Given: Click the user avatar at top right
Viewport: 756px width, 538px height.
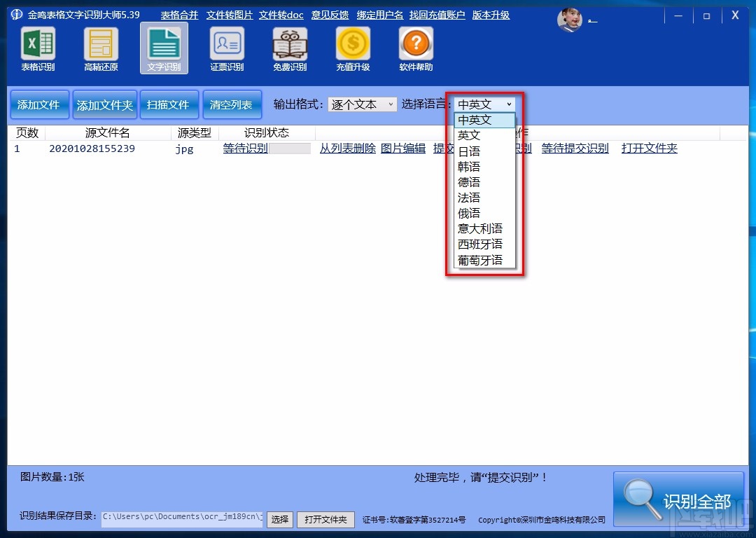Looking at the screenshot, I should pyautogui.click(x=570, y=20).
